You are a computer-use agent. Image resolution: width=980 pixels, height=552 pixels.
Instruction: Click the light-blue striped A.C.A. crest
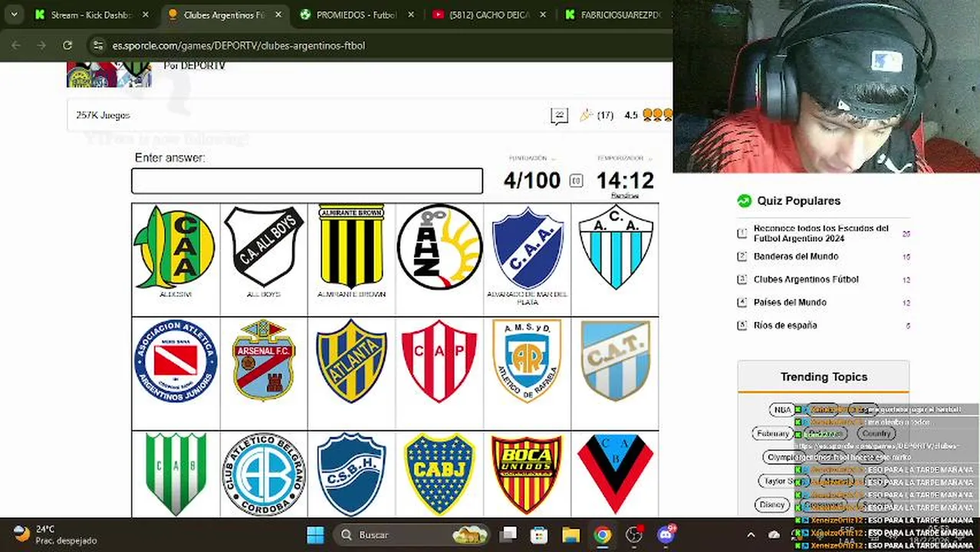click(x=616, y=247)
